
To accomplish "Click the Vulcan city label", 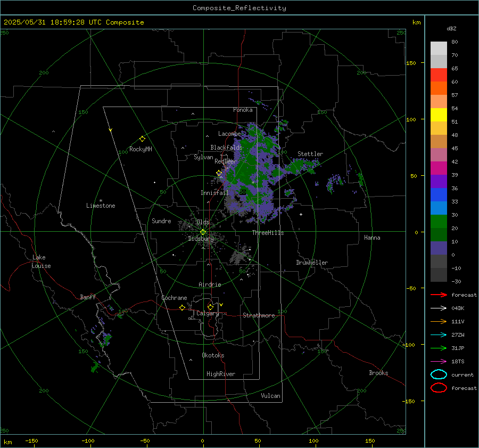I will point(270,396).
